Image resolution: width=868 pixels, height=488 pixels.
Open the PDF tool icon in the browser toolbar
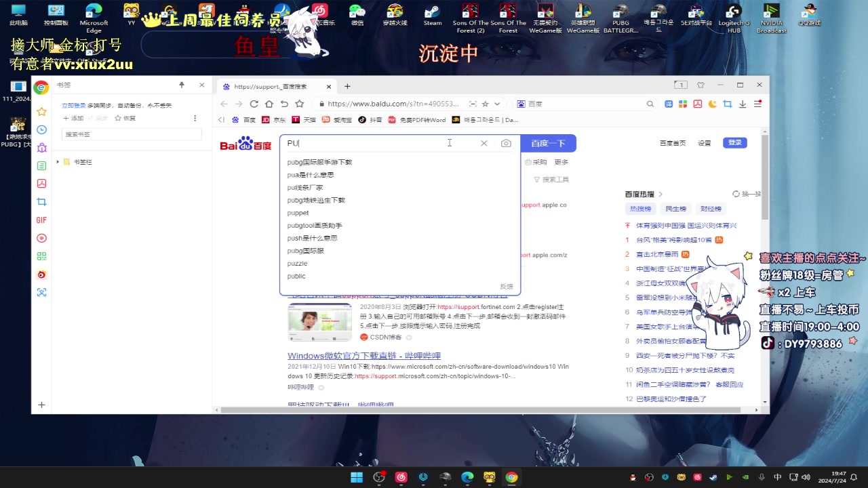coord(697,104)
